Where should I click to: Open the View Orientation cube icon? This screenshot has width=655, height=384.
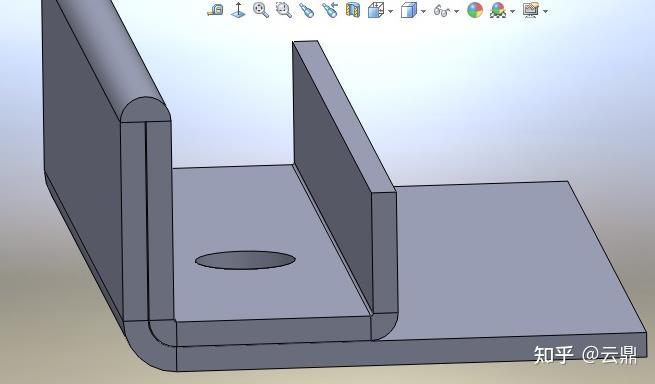pyautogui.click(x=376, y=10)
